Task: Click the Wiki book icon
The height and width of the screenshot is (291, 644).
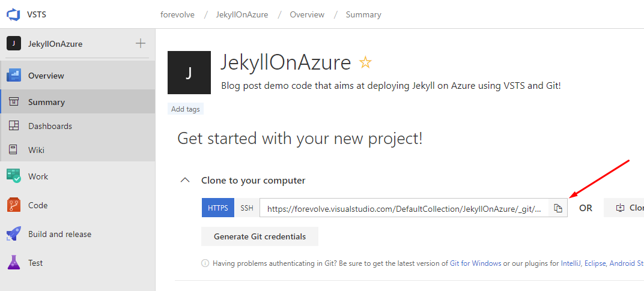Action: [x=14, y=150]
